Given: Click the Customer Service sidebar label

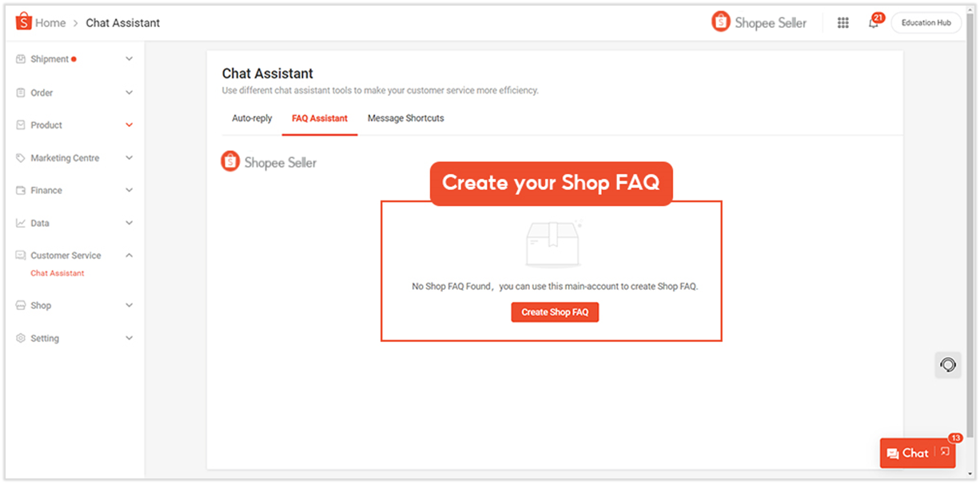Looking at the screenshot, I should [x=66, y=256].
